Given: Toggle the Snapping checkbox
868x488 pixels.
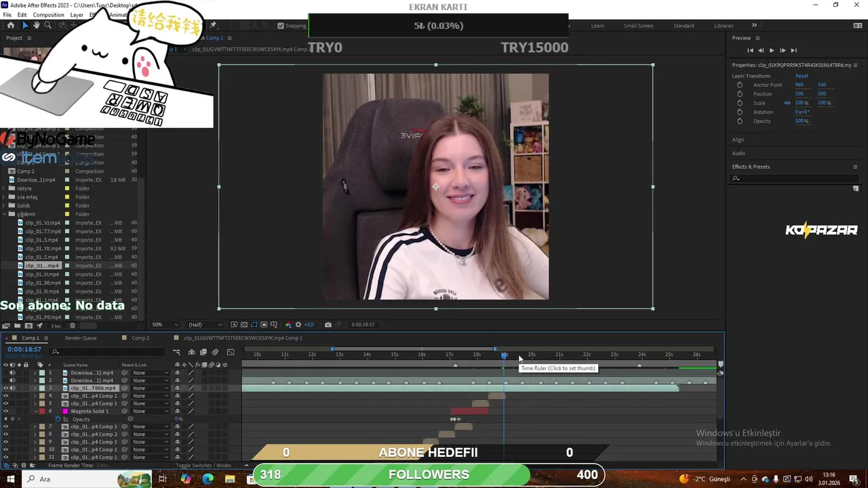Looking at the screenshot, I should 281,26.
